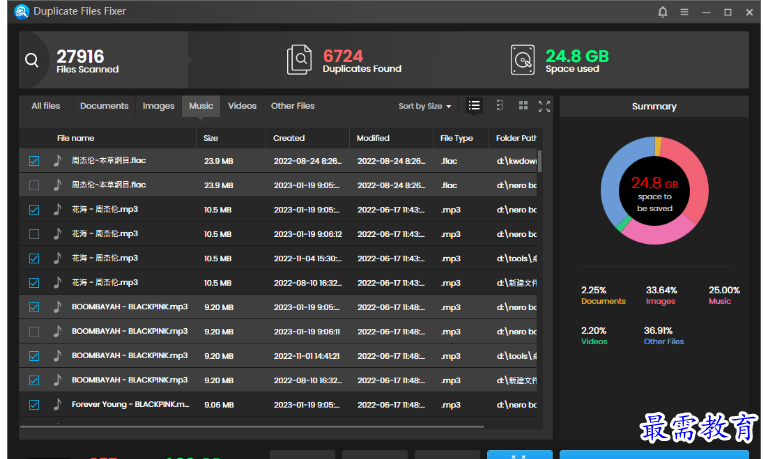Click the 9.06 MB size cell

click(219, 404)
